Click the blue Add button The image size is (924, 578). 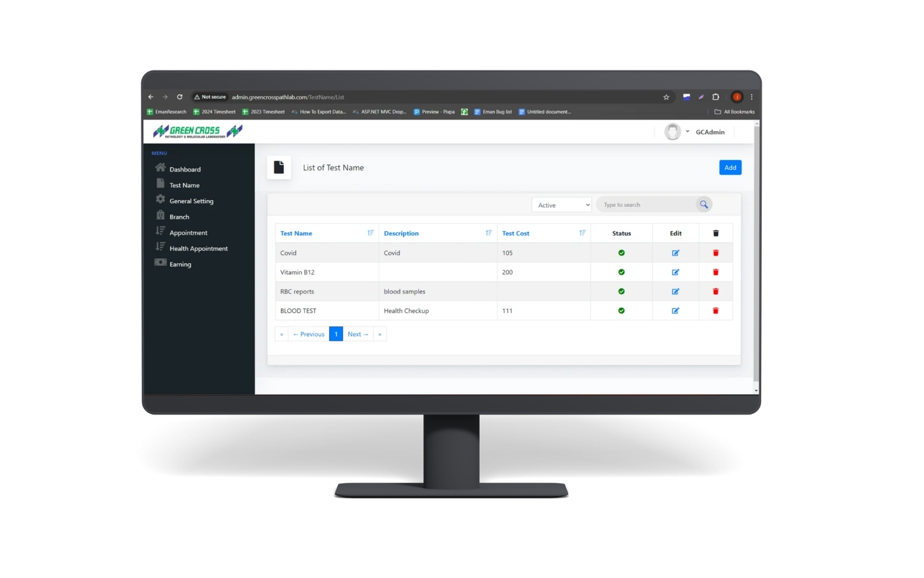pyautogui.click(x=730, y=168)
